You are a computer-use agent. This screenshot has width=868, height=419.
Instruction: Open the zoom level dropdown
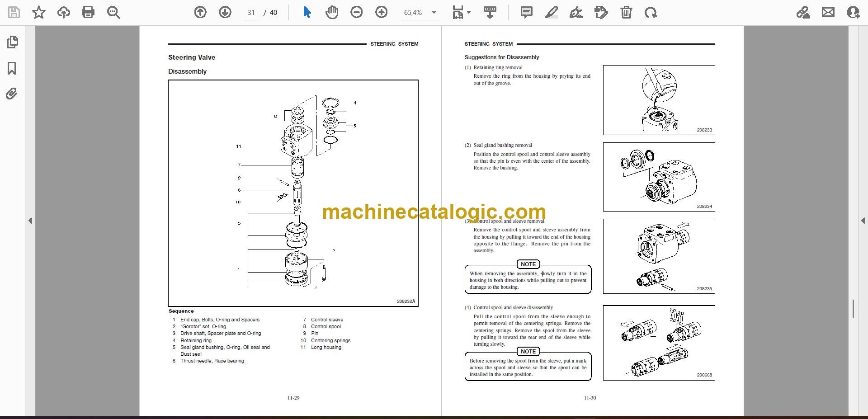(x=434, y=13)
